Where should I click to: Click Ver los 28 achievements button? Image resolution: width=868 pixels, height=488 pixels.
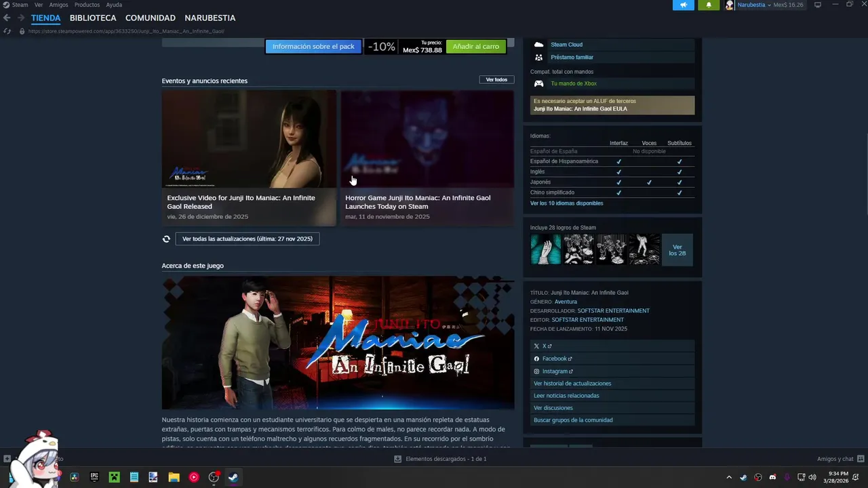coord(677,250)
